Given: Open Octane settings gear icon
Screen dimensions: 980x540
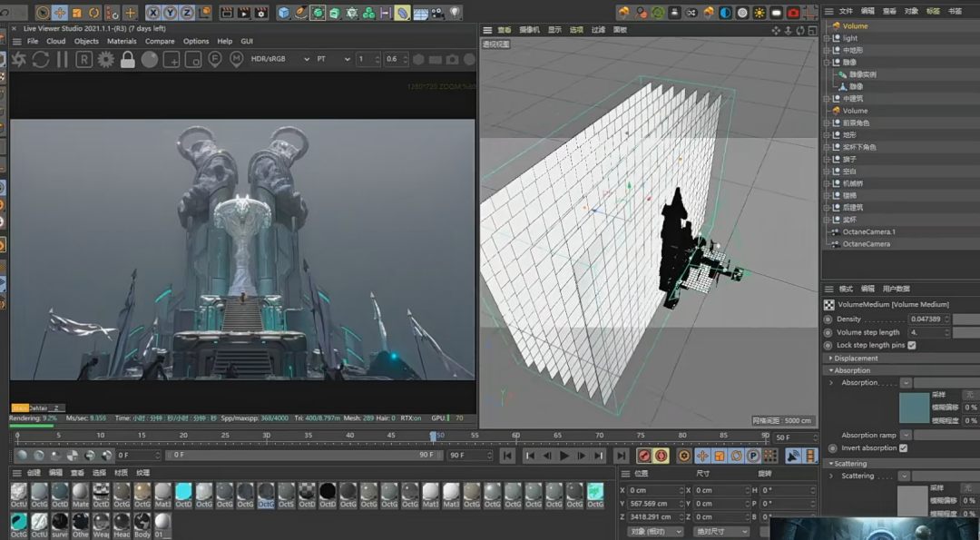Looking at the screenshot, I should pos(106,59).
